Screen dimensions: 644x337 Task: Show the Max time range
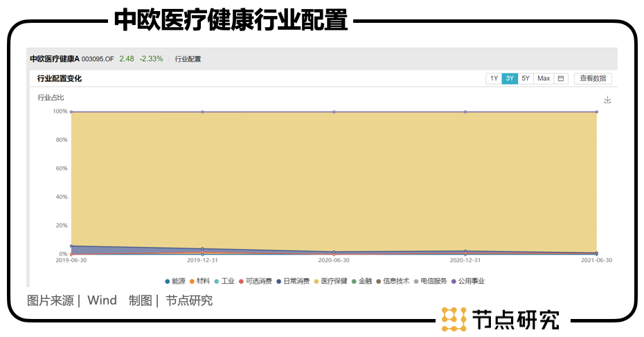pyautogui.click(x=544, y=79)
